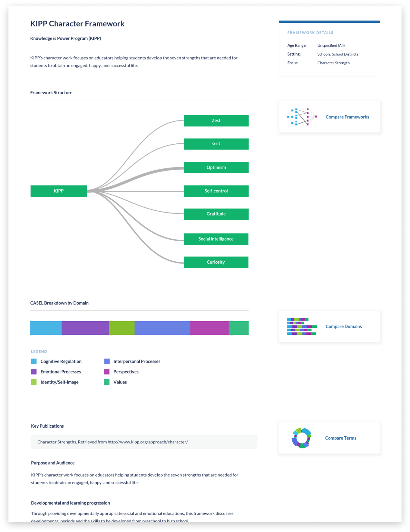Click the Schools; School Districts setting value
Viewport: 410px width, 532px height.
pos(338,54)
